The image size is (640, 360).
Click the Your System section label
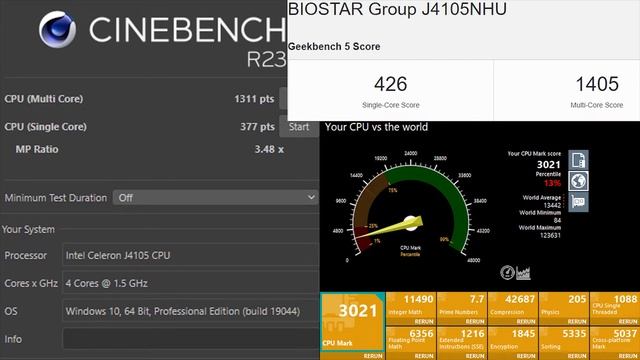pos(28,229)
